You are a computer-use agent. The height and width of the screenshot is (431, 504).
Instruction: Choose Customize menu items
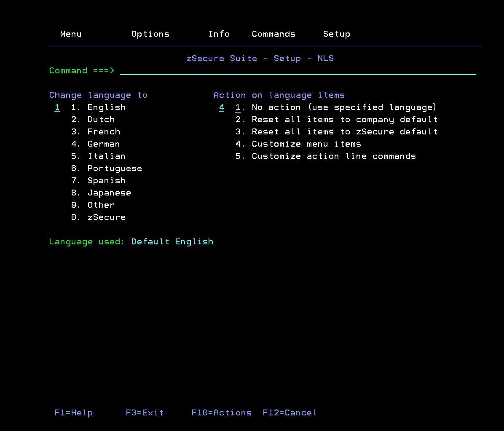pos(298,144)
